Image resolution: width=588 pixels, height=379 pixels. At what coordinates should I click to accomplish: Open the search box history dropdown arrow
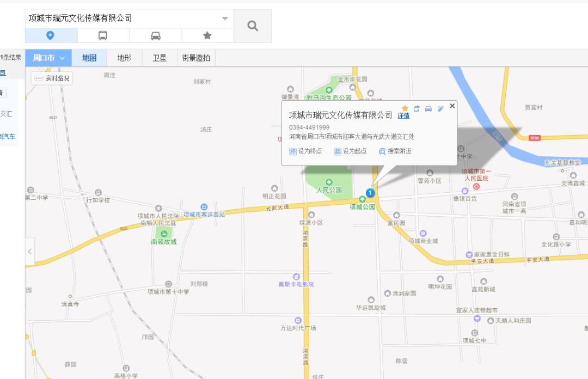pyautogui.click(x=225, y=19)
